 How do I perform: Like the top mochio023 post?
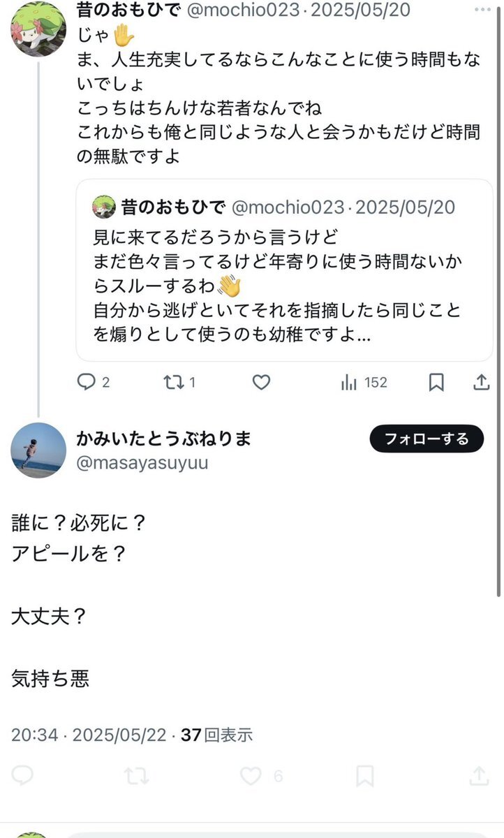point(261,382)
